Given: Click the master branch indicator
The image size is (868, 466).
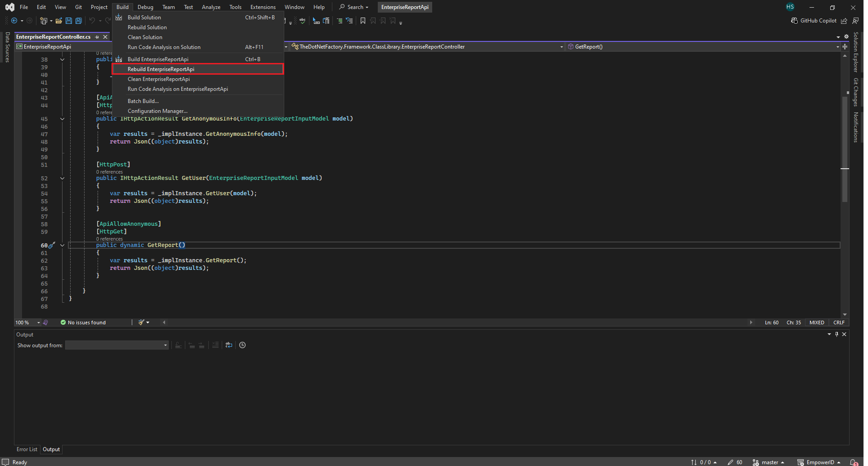Looking at the screenshot, I should pos(769,462).
